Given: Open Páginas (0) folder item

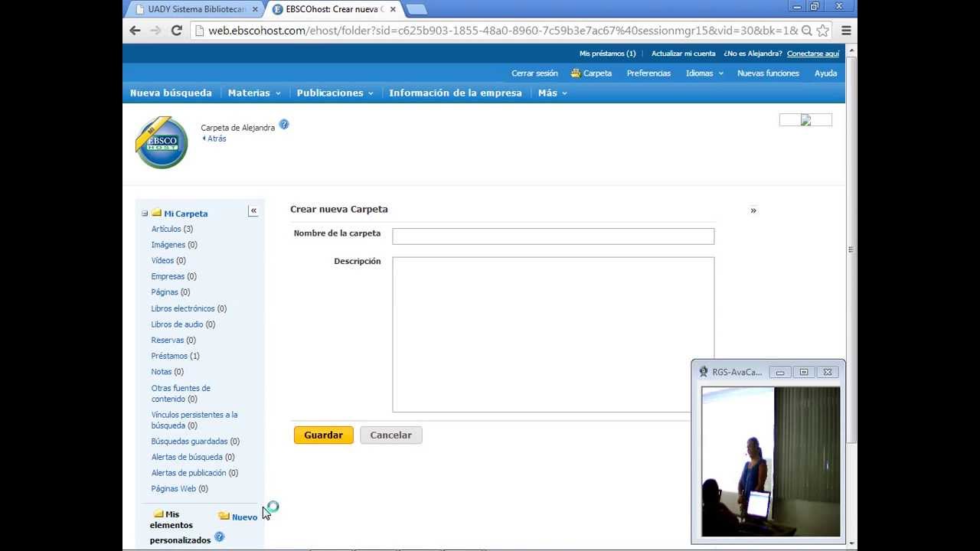Looking at the screenshot, I should 171,292.
